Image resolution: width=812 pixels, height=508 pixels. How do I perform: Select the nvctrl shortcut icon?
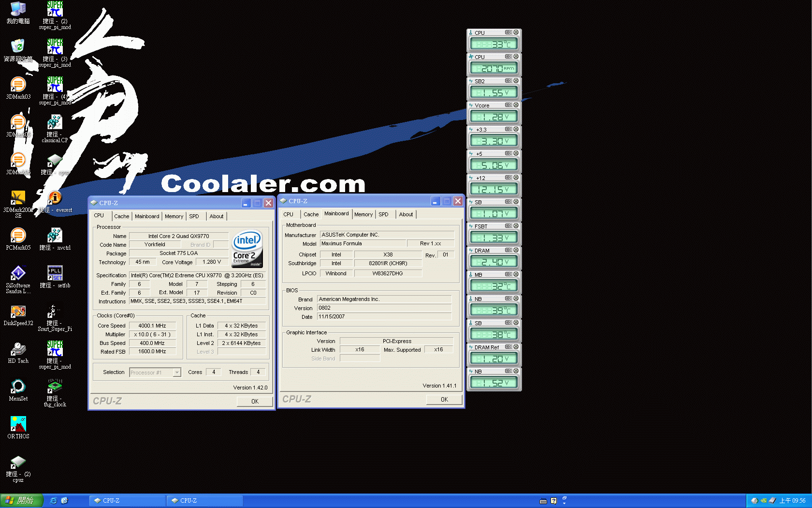point(55,239)
